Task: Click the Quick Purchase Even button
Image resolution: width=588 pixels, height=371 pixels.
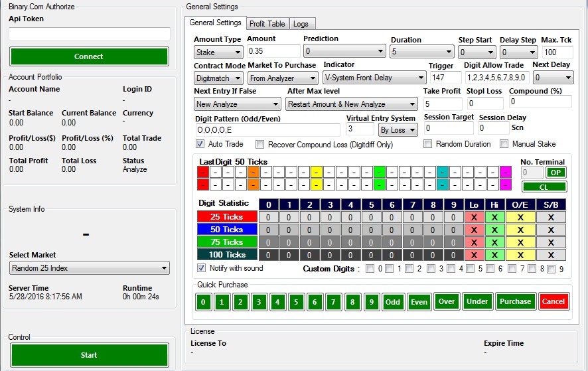Action: (419, 302)
